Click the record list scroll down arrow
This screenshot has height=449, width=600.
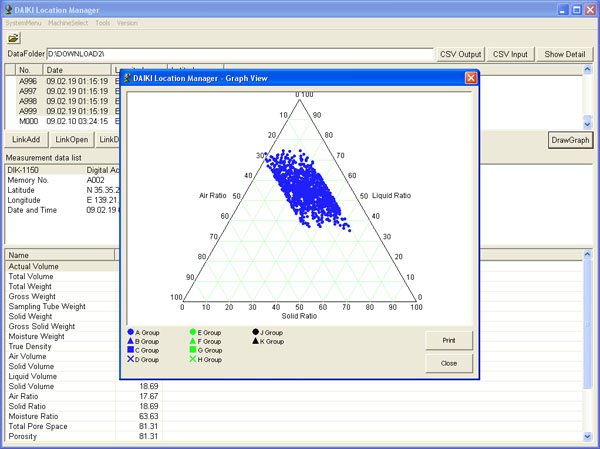coord(587,124)
